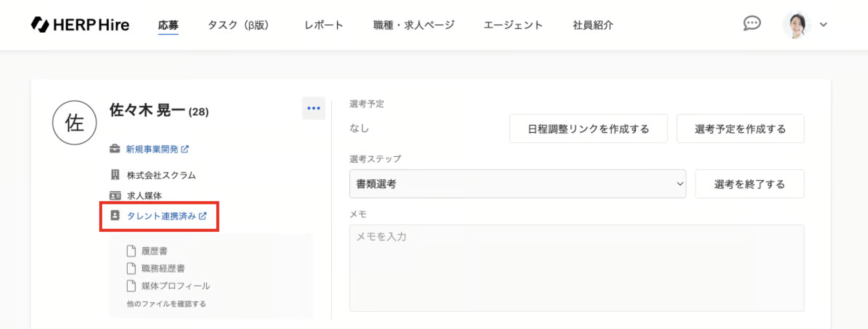
Task: Click into the メモを入力 text field
Action: 576,268
